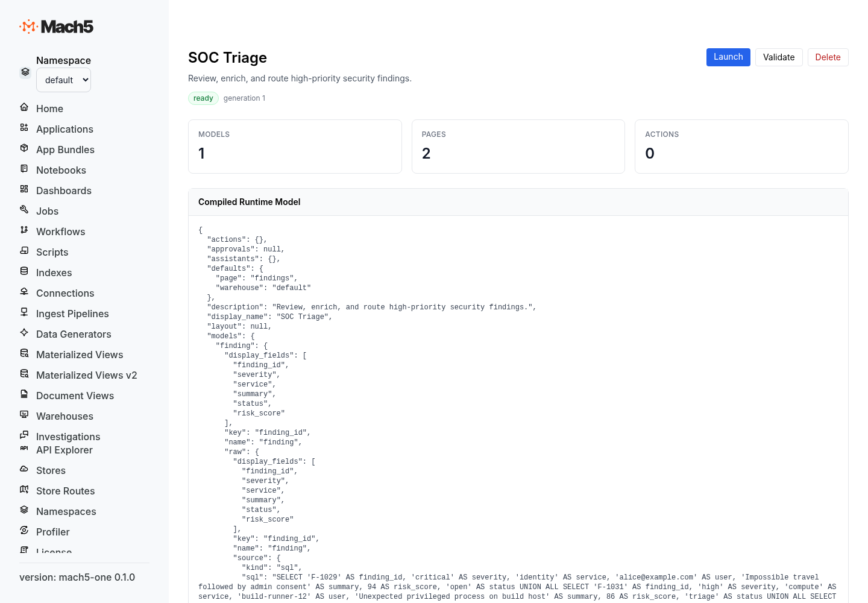Click the Stores icon

click(24, 469)
